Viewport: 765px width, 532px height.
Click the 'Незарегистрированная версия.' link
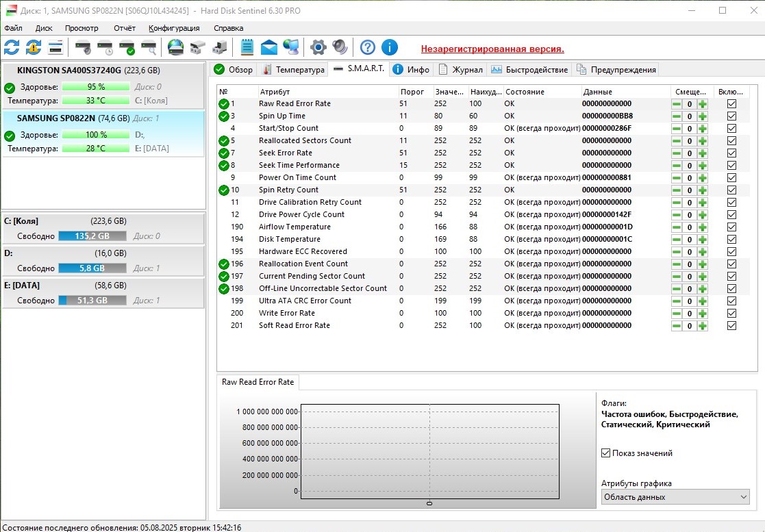[x=492, y=49]
